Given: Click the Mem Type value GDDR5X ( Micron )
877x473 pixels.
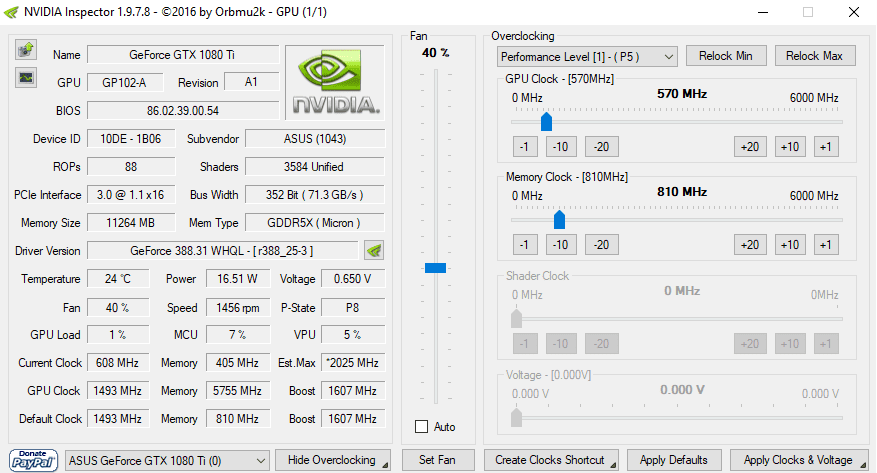Looking at the screenshot, I should pyautogui.click(x=315, y=223).
